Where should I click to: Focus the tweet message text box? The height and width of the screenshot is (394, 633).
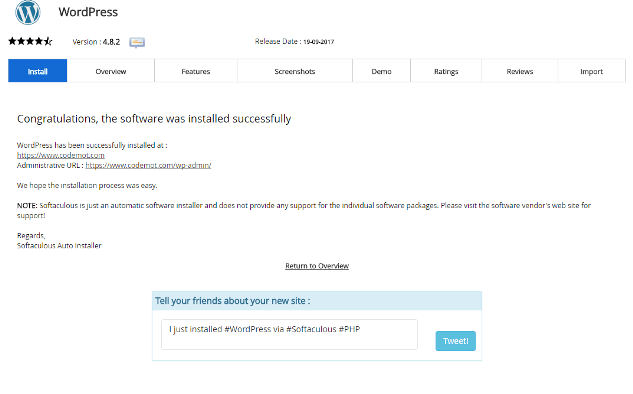289,334
